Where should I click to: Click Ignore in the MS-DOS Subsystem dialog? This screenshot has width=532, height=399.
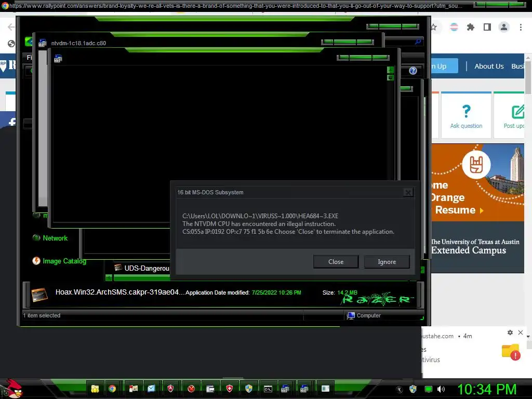coord(387,262)
